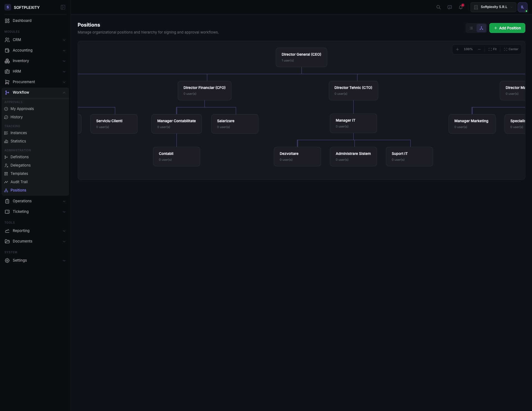Click the 100% zoom level indicator
Image resolution: width=532 pixels, height=411 pixels.
(x=468, y=49)
